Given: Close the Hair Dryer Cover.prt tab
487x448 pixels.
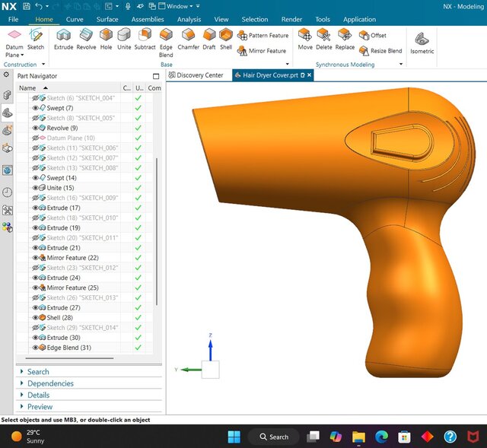Looking at the screenshot, I should click(309, 75).
